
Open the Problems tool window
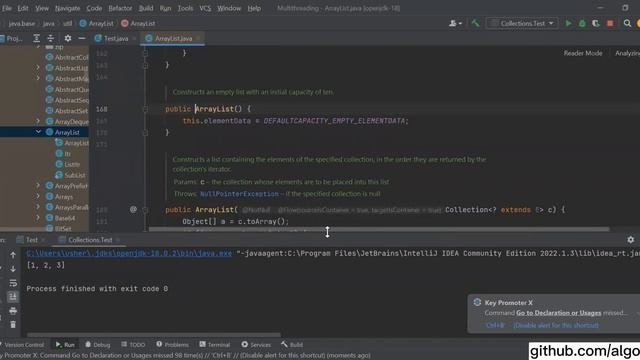[x=172, y=345]
